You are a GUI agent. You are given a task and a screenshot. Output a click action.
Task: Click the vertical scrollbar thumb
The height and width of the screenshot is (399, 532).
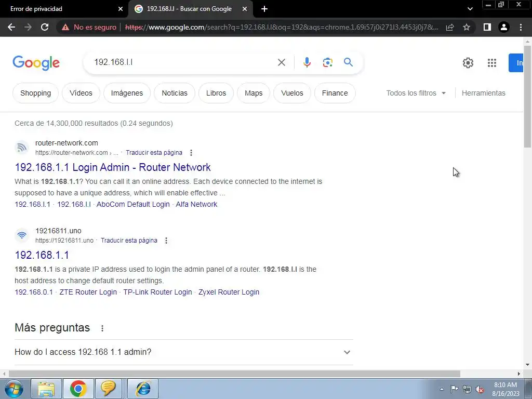click(527, 96)
